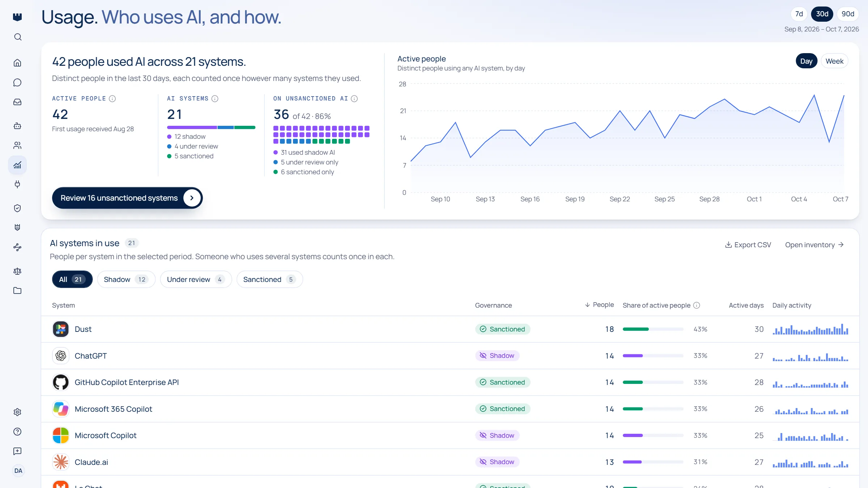Viewport: 868px width, 488px height.
Task: Open the chat bubble sidebar icon
Action: 17,82
